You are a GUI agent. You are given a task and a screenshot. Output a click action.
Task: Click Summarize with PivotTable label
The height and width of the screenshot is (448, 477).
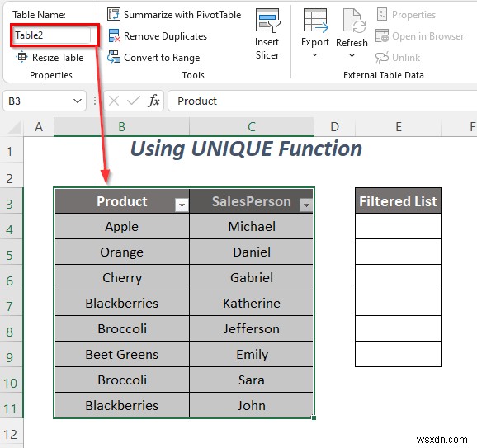coord(182,15)
